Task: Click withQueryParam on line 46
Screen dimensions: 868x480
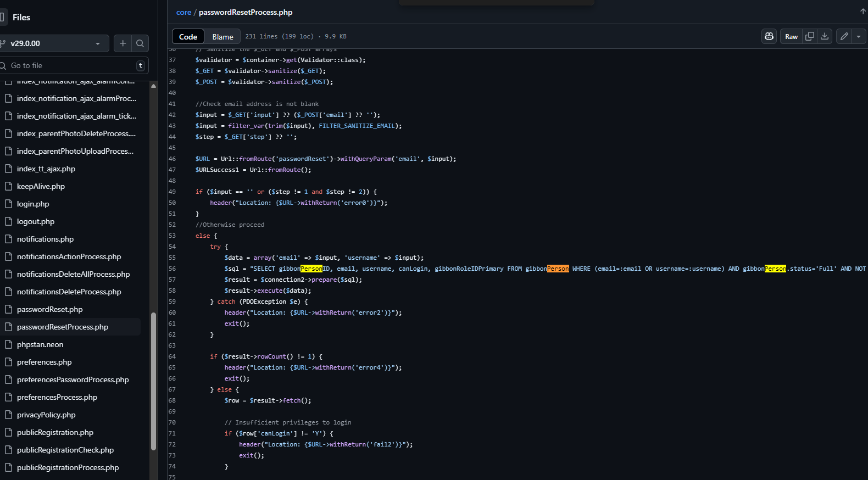Action: (x=365, y=159)
